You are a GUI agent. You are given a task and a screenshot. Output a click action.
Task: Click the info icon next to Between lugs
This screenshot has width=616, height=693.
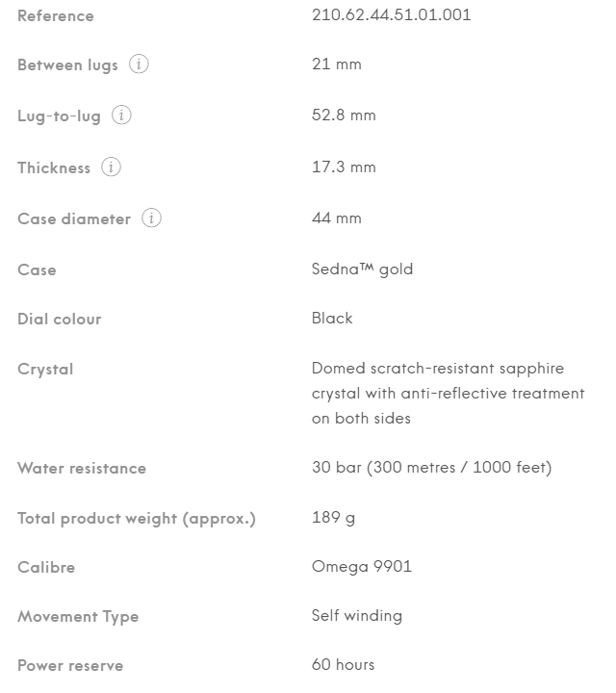coord(140,64)
